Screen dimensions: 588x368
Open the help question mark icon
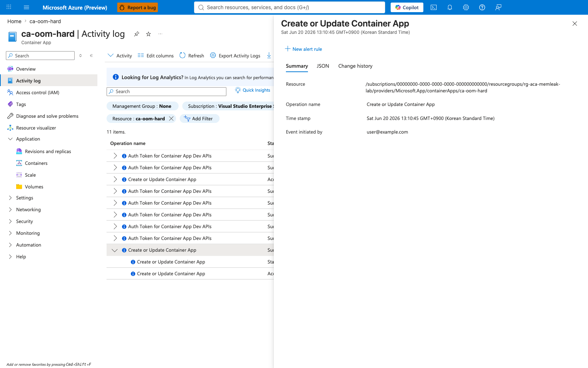click(x=482, y=7)
